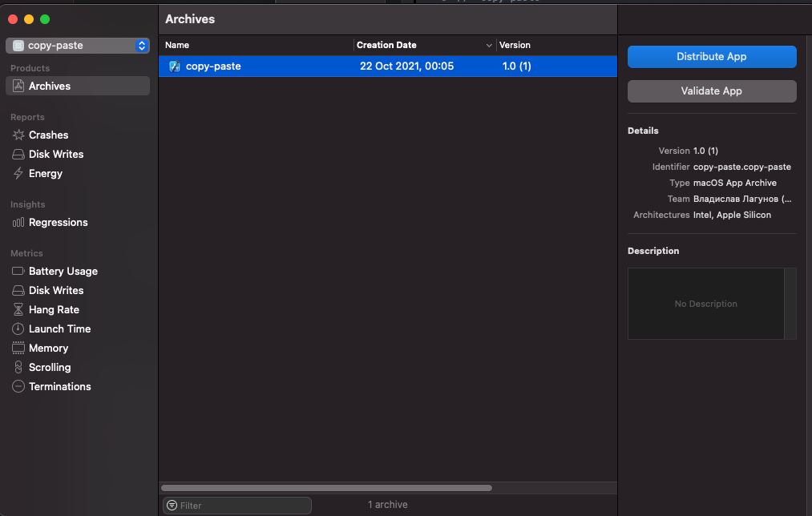Click the Владислав Лагунов team value

pyautogui.click(x=742, y=199)
